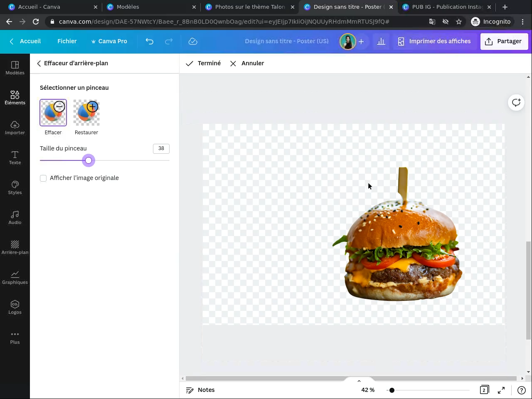Undo the last action
Viewport: 532px width, 399px height.
[x=150, y=41]
